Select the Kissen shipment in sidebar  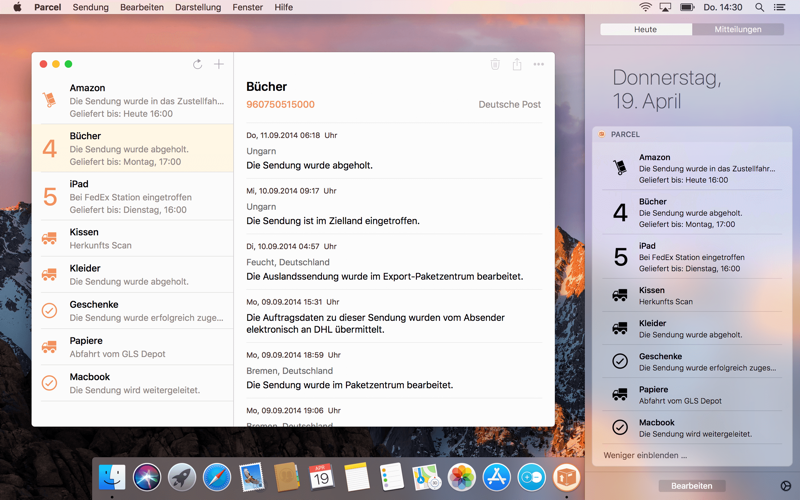point(133,238)
